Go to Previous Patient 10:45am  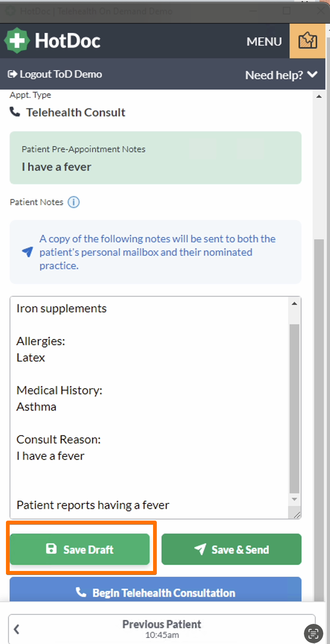click(x=162, y=629)
